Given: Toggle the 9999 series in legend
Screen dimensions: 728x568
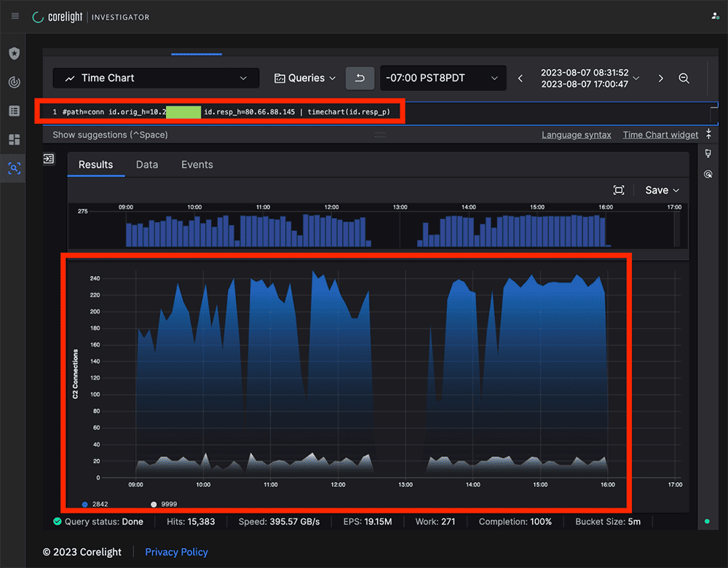Looking at the screenshot, I should [x=163, y=504].
